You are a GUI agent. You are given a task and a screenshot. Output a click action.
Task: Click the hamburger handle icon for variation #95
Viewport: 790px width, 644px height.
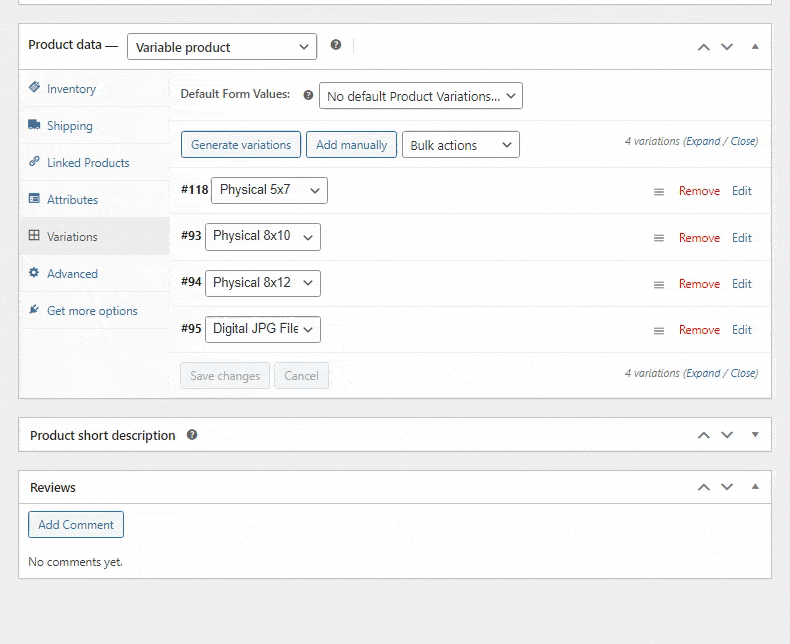tap(659, 330)
